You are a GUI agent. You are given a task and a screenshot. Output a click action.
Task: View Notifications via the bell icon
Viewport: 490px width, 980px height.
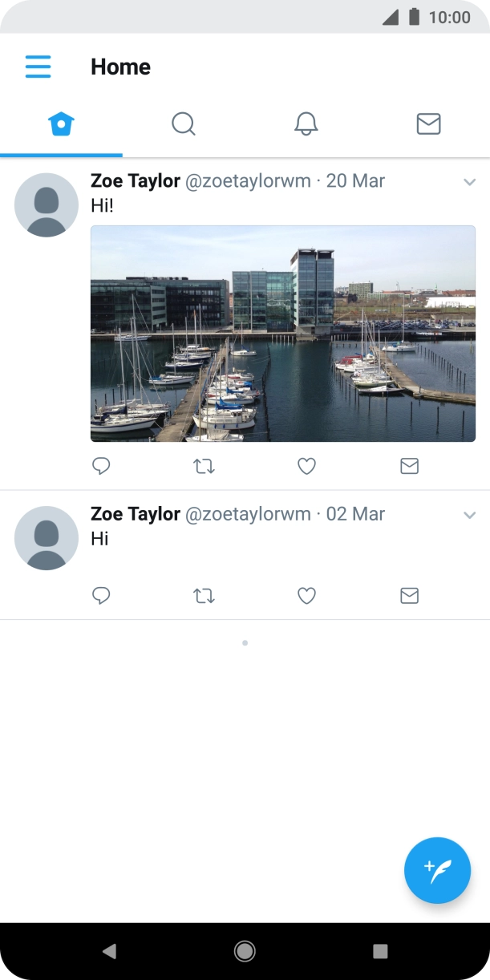pos(306,124)
